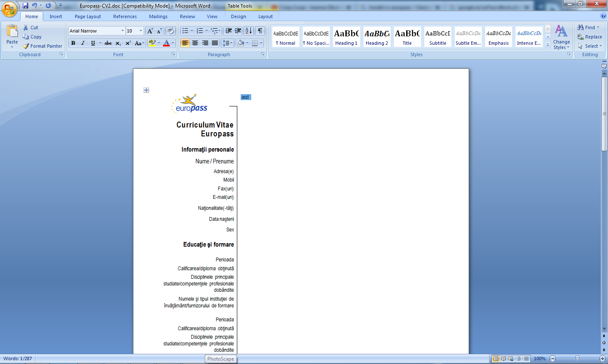The image size is (608, 364).
Task: Apply the red font color
Action: pos(166,43)
